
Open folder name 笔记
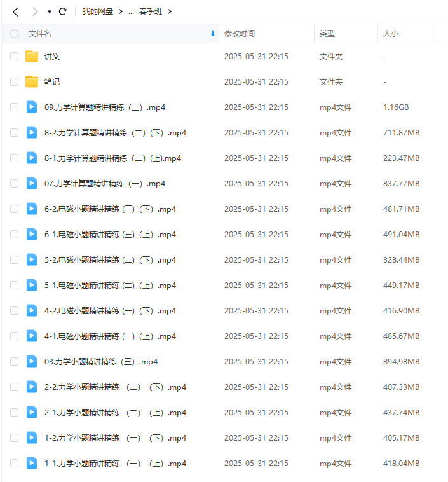point(52,82)
